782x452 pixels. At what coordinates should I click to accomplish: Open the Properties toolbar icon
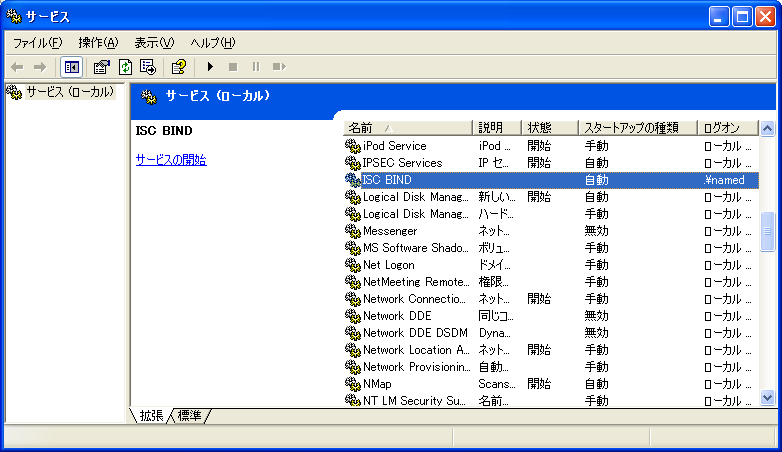(102, 67)
